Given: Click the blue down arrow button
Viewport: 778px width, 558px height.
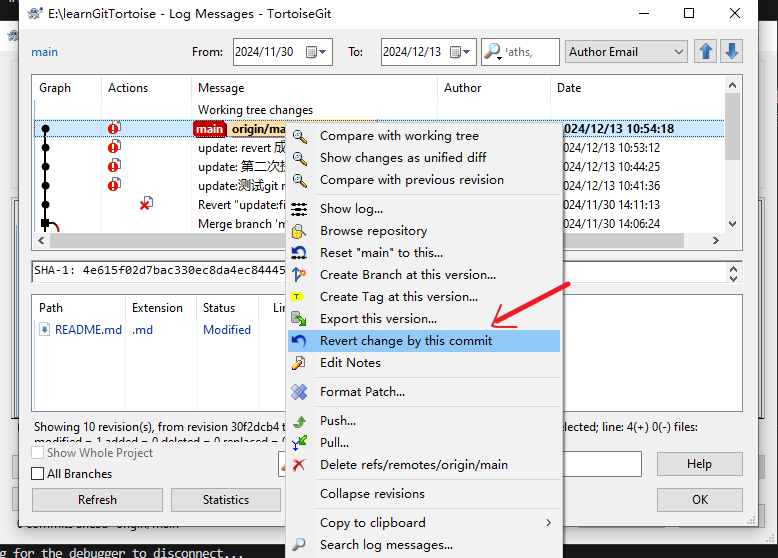Looking at the screenshot, I should click(x=732, y=52).
